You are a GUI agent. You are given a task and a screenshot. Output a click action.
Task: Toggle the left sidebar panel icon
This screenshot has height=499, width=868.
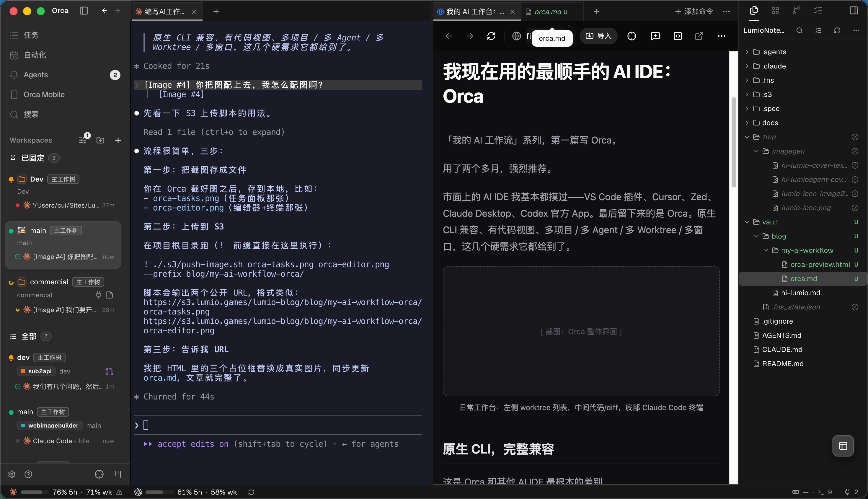pos(84,11)
